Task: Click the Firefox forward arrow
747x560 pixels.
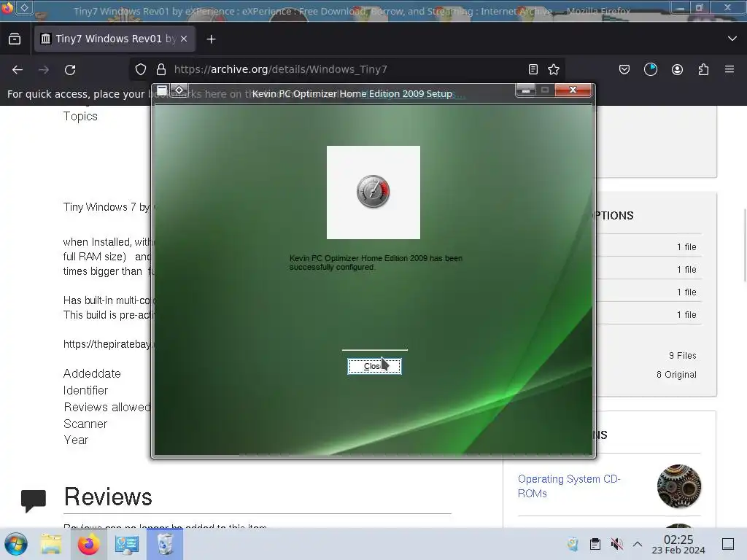Action: pyautogui.click(x=44, y=69)
